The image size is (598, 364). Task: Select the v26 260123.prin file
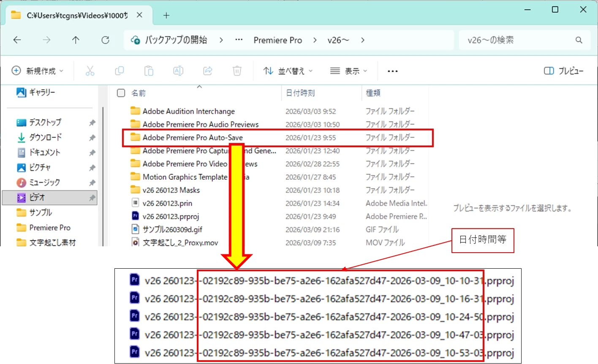[167, 203]
